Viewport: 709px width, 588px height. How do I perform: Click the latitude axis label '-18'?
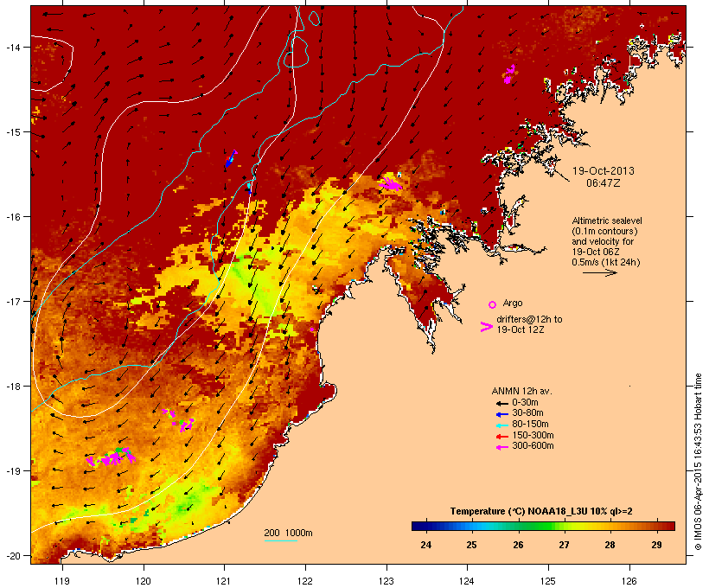tap(12, 387)
